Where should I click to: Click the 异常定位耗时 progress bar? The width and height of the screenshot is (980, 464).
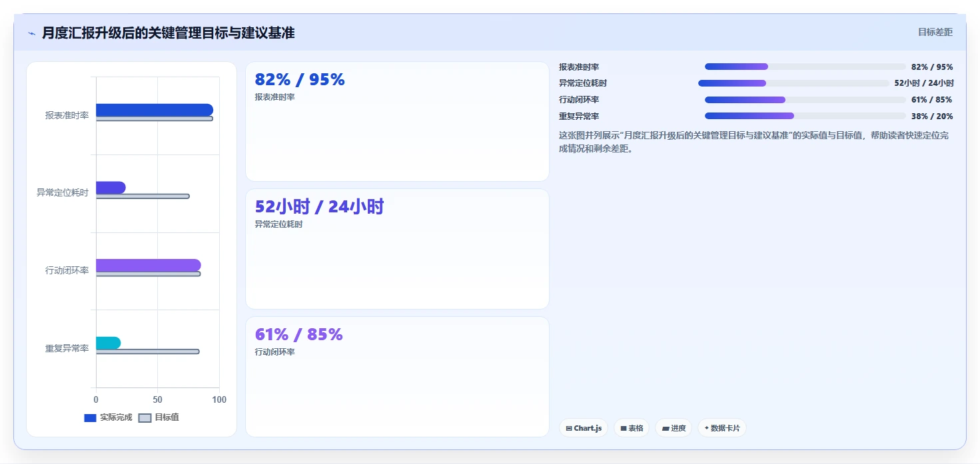(x=793, y=83)
